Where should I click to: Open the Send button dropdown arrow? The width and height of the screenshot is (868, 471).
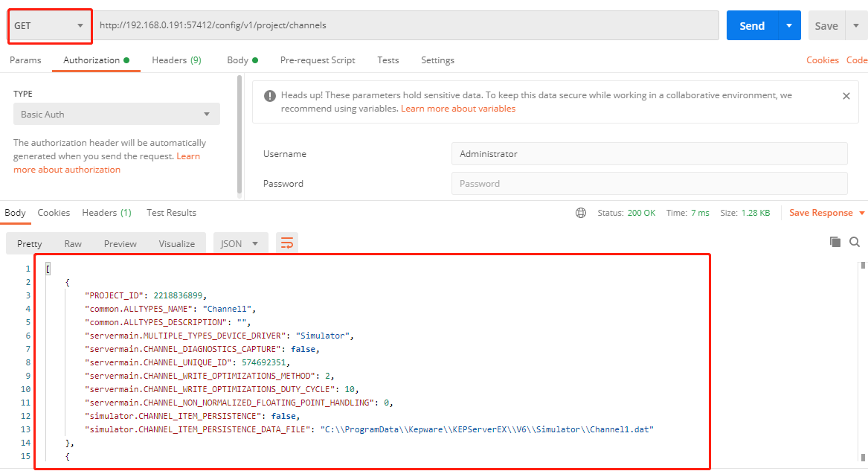789,25
